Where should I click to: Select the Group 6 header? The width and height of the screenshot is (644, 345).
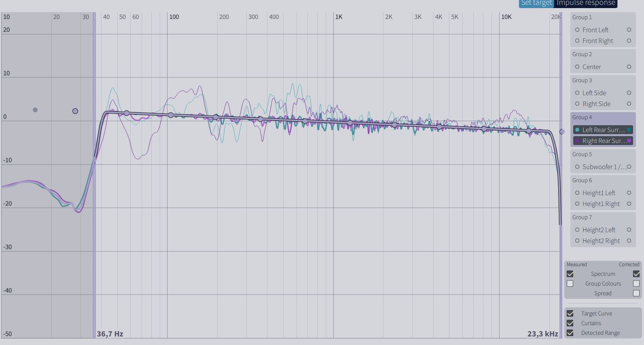point(582,180)
